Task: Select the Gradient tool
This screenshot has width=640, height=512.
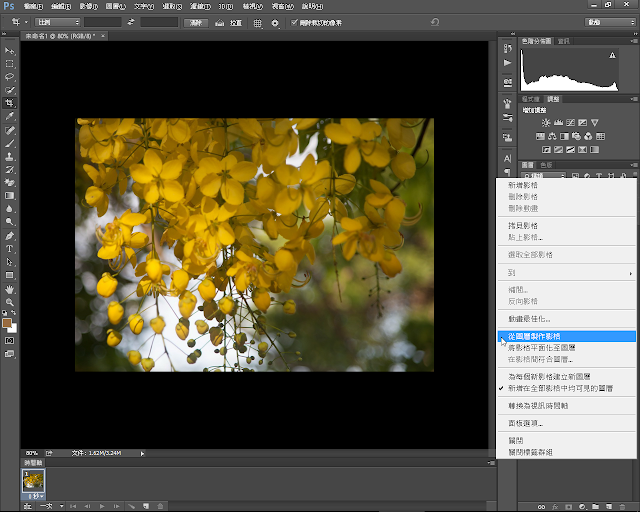Action: pyautogui.click(x=9, y=196)
